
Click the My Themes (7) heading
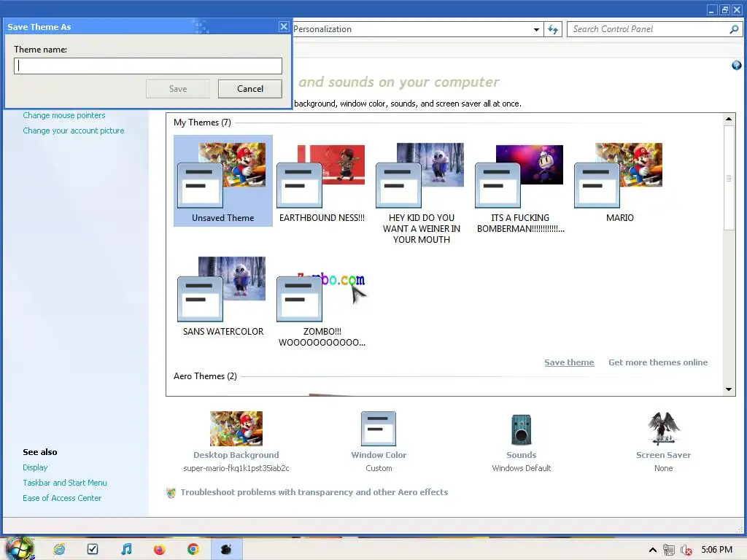point(203,122)
